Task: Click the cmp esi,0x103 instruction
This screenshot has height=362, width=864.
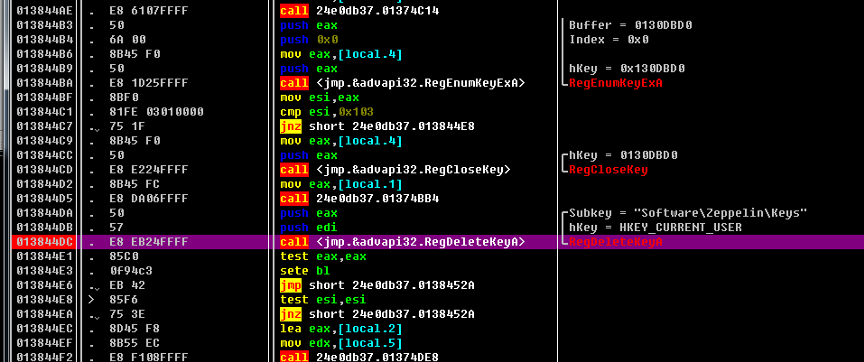Action: click(327, 112)
